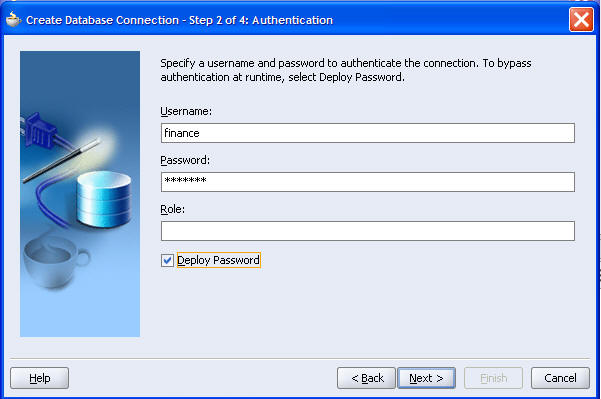Click the faded coffee cup graphic in banner
This screenshot has height=399, width=601.
(55, 261)
